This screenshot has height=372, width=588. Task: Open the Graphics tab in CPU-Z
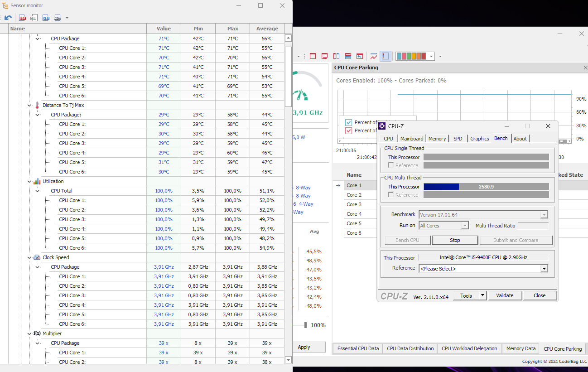[479, 139]
